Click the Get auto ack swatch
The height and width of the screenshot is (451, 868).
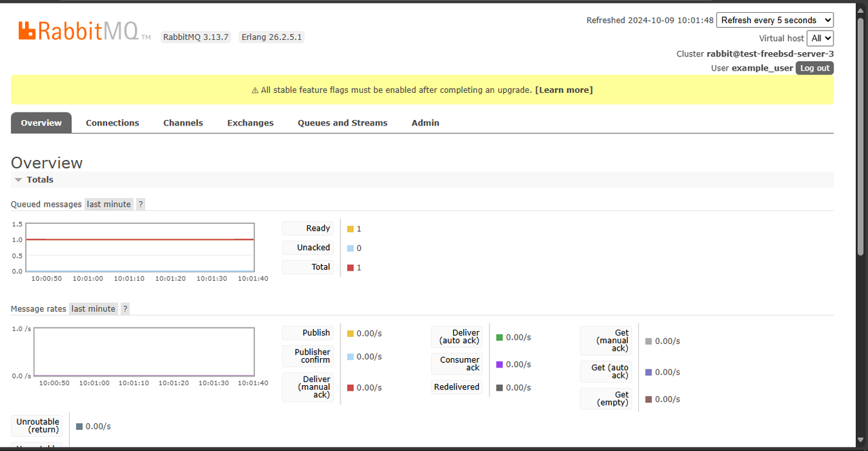[649, 372]
